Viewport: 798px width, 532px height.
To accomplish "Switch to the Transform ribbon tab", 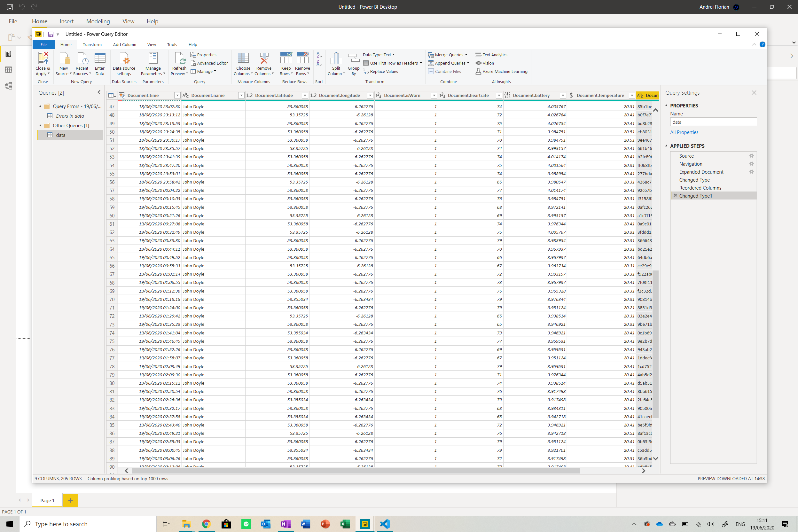I will 92,44.
